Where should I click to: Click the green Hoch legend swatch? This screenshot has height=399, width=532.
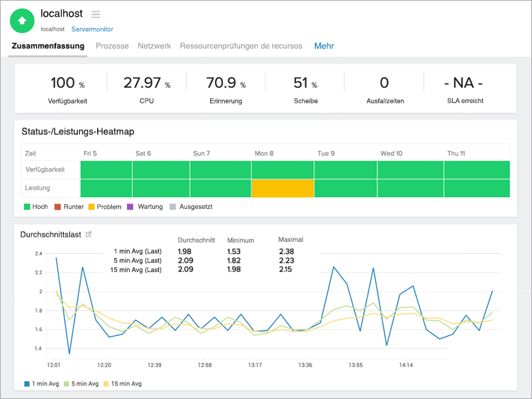tap(27, 207)
